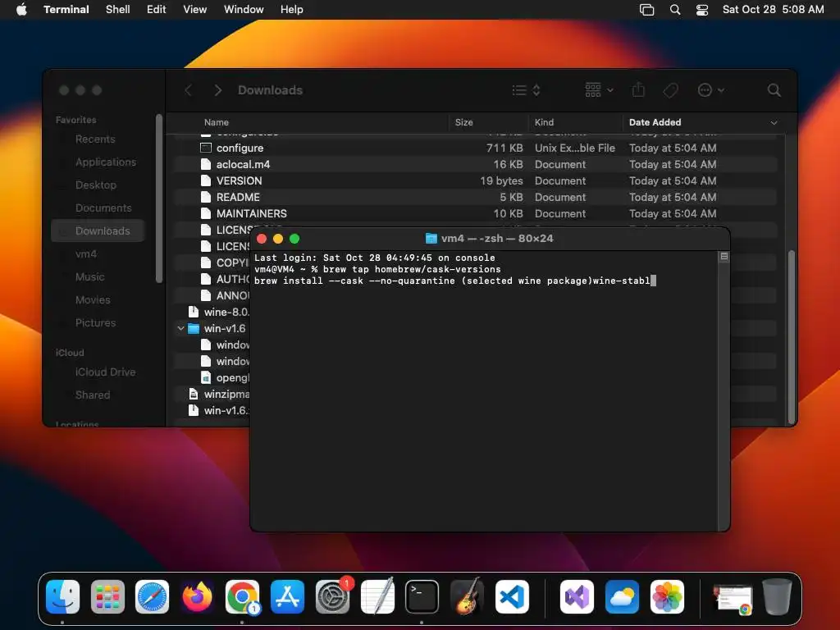Select the configure file row
The height and width of the screenshot is (630, 840).
tap(476, 148)
